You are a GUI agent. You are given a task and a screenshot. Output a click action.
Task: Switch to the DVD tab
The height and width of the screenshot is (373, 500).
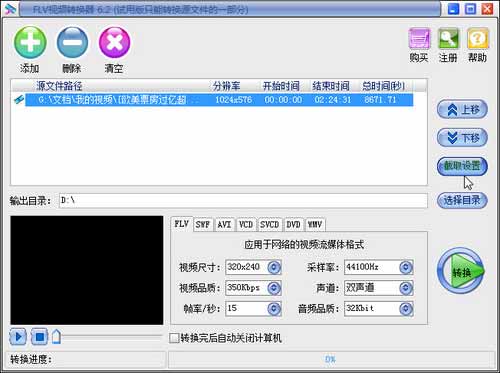293,224
